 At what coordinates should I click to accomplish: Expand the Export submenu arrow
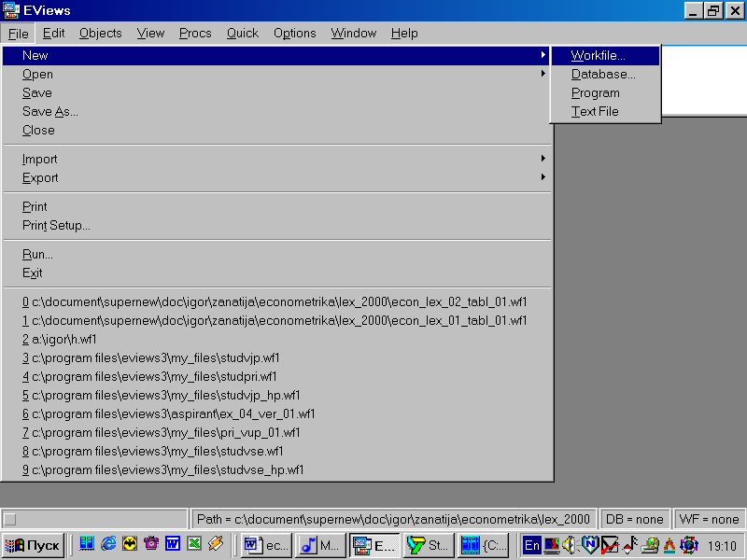[x=543, y=177]
